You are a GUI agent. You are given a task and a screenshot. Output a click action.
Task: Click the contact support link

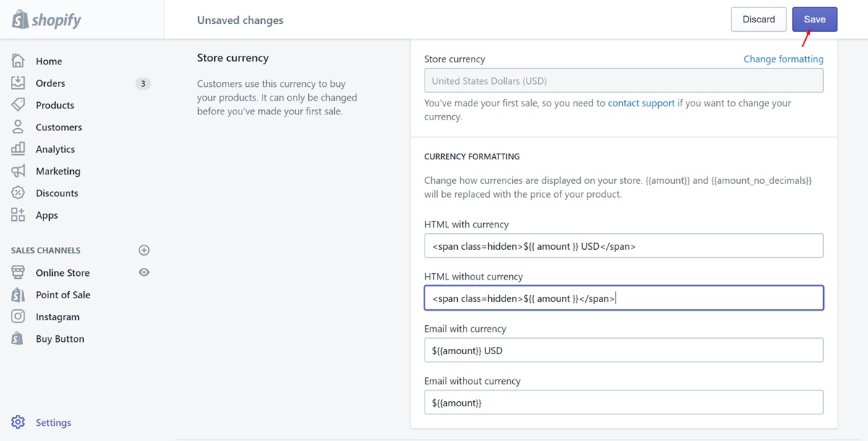point(642,103)
